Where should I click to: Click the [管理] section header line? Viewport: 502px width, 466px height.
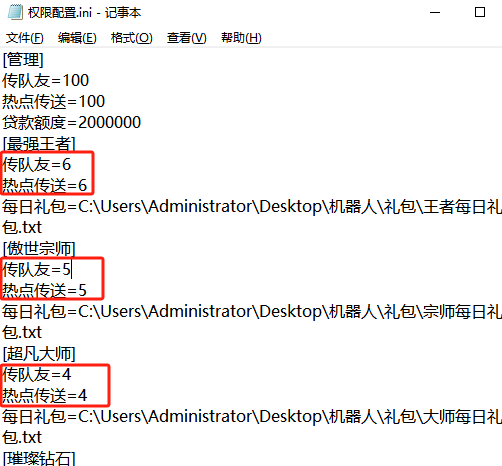23,60
